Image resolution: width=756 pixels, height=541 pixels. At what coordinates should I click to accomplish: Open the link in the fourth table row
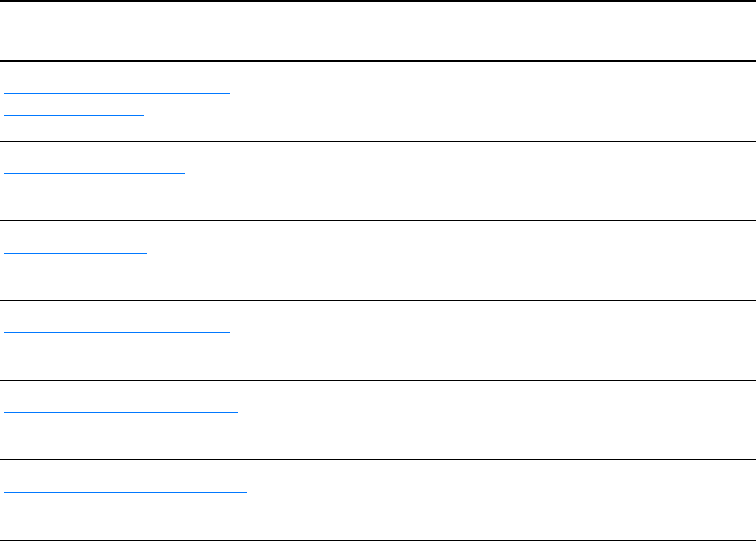(117, 331)
